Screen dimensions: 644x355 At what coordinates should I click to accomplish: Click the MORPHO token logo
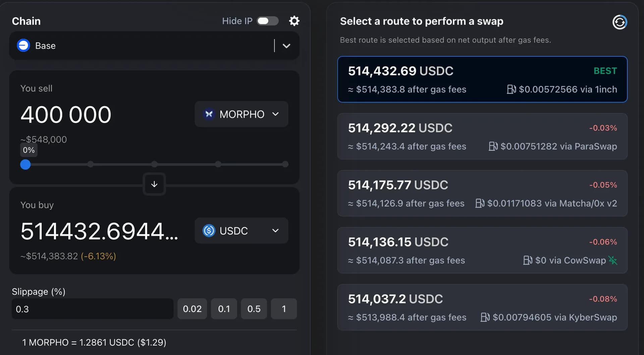pos(209,114)
